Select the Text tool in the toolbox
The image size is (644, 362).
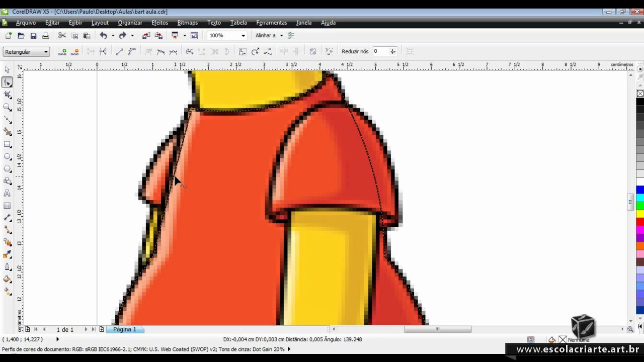[7, 193]
